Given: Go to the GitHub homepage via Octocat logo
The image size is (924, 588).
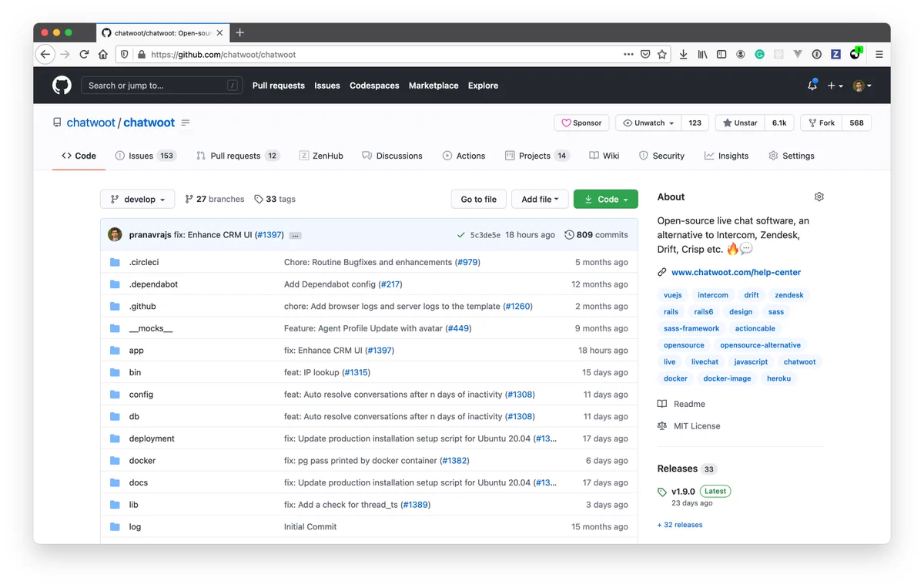Looking at the screenshot, I should 62,86.
